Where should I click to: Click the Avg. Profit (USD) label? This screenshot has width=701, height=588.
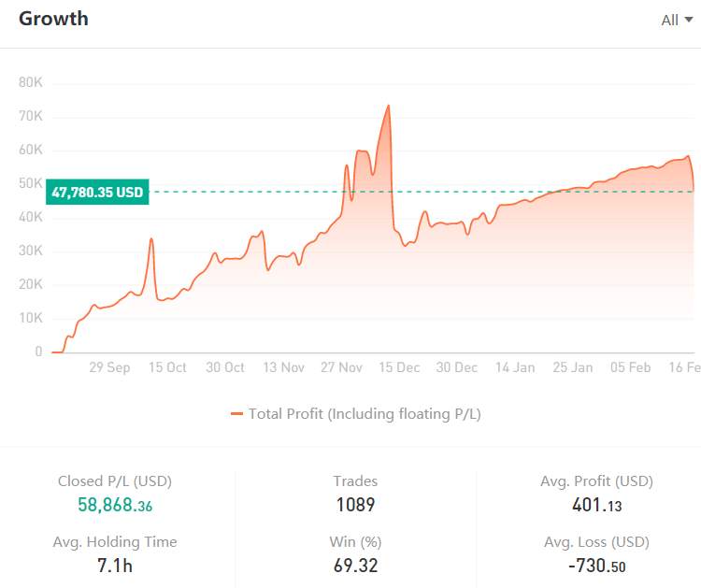pyautogui.click(x=597, y=481)
